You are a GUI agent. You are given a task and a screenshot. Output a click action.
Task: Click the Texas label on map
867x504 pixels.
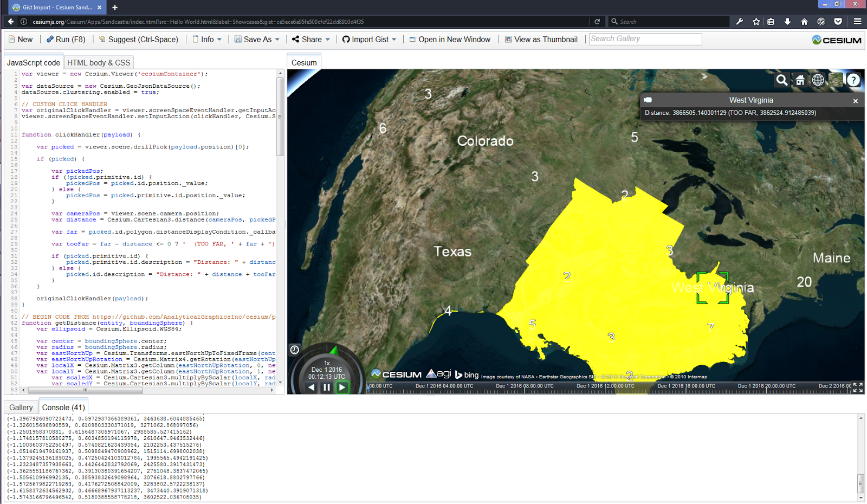coord(452,251)
